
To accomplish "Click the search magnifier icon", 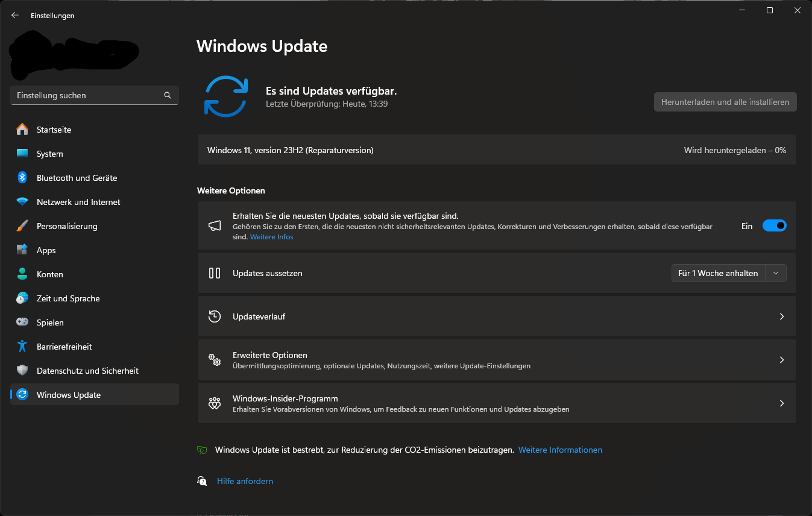I will 168,95.
